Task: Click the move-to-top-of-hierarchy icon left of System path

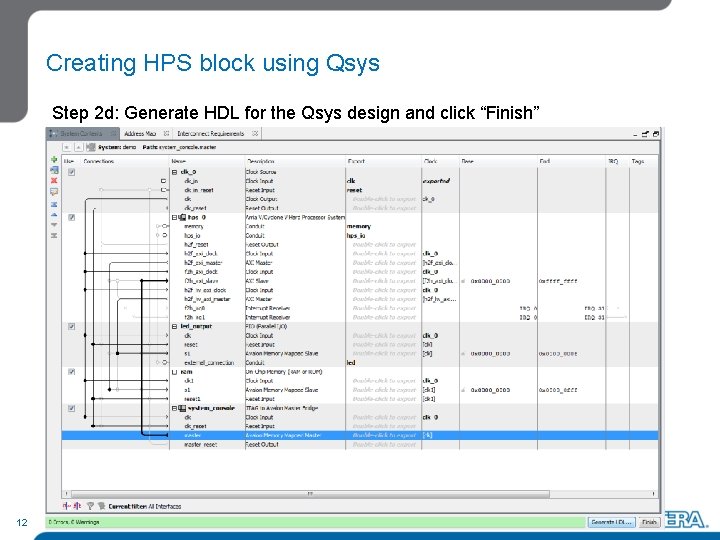Action: coord(67,147)
